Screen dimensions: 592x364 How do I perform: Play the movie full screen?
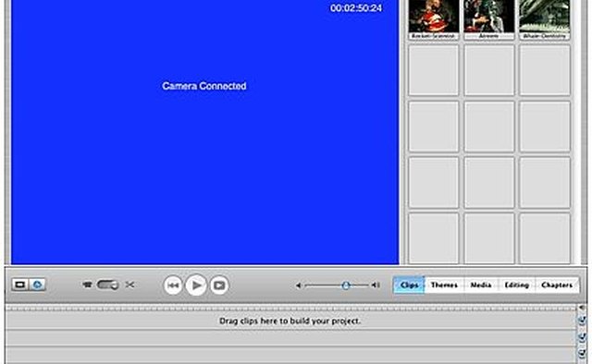coord(219,285)
